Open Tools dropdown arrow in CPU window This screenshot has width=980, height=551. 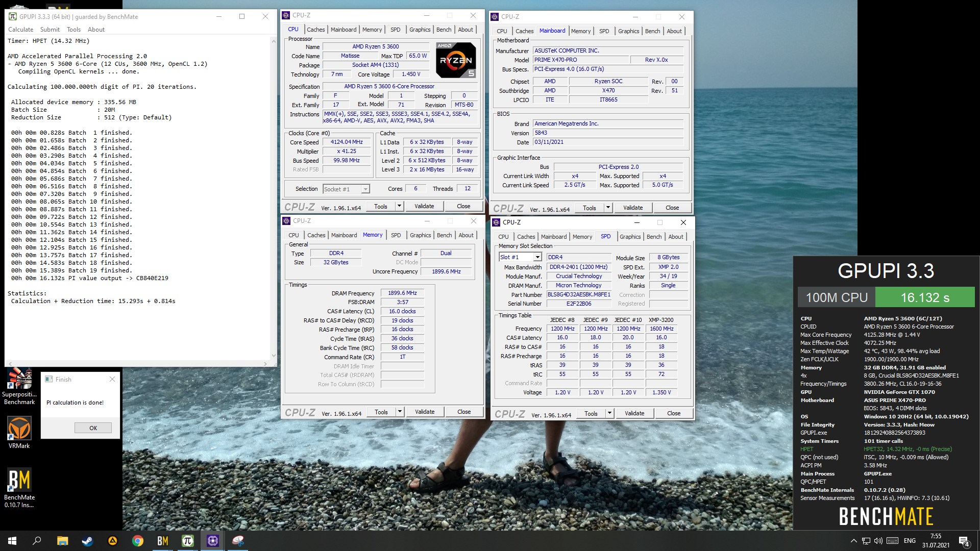tap(399, 206)
